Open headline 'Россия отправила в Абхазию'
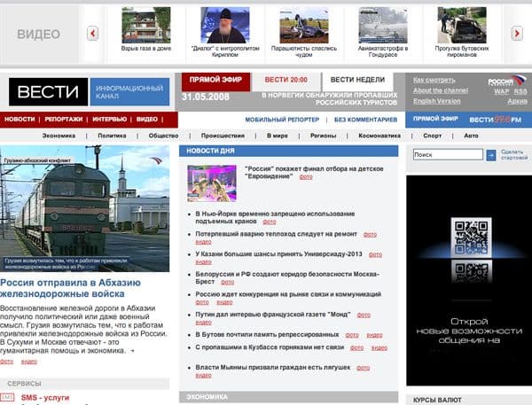 click(x=70, y=288)
